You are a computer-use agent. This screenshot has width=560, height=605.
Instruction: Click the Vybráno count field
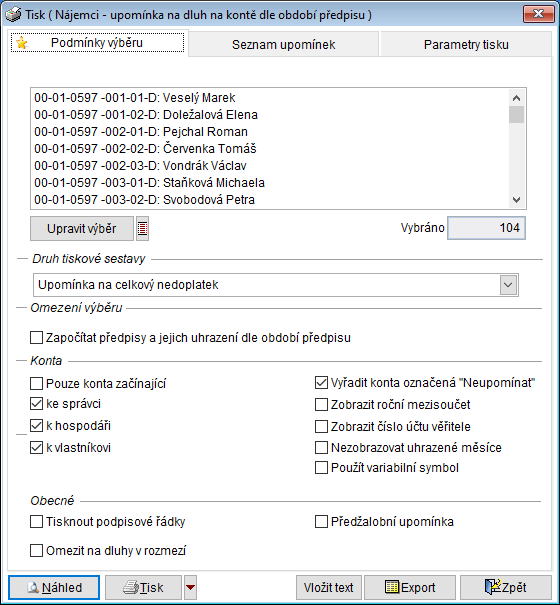pos(486,228)
